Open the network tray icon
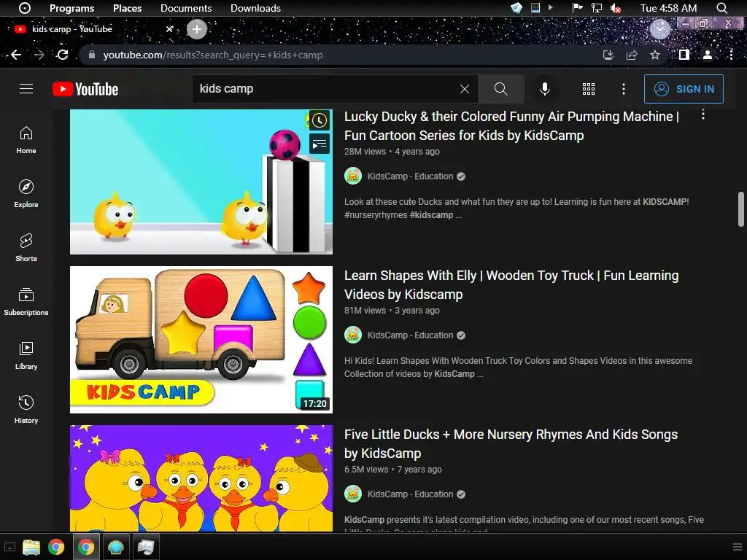The width and height of the screenshot is (747, 560). [597, 8]
